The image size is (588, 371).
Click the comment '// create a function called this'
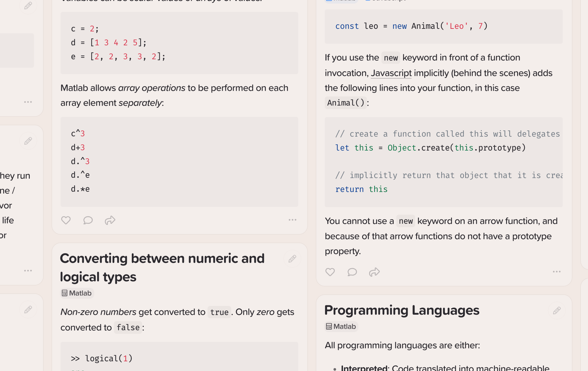coord(447,134)
